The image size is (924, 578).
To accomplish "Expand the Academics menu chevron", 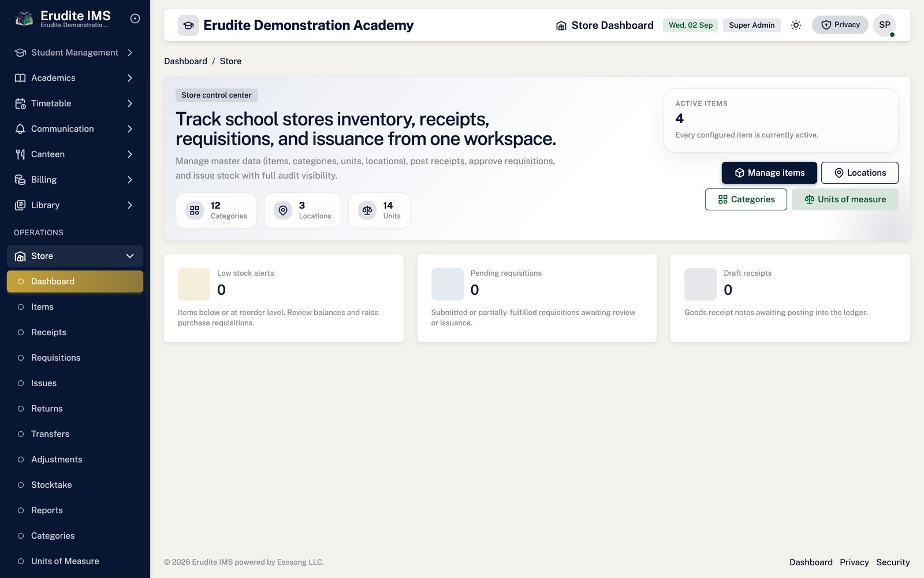I will 130,78.
